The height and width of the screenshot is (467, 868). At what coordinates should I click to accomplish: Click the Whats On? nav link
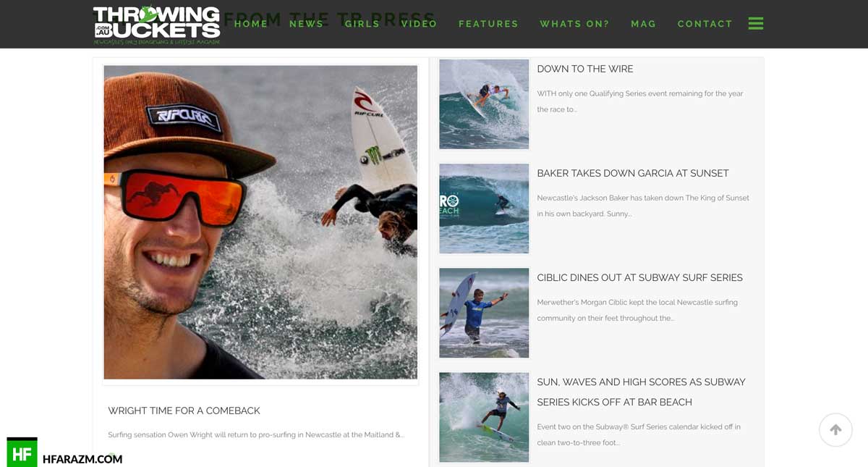pos(574,24)
